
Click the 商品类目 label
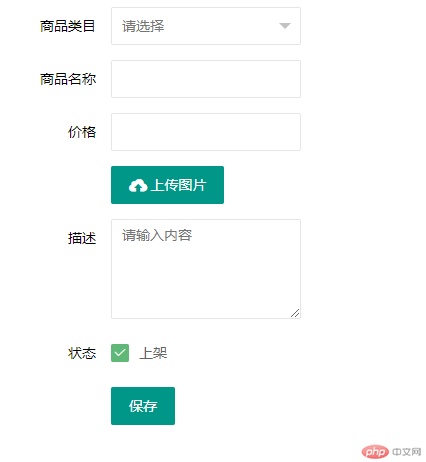(68, 26)
